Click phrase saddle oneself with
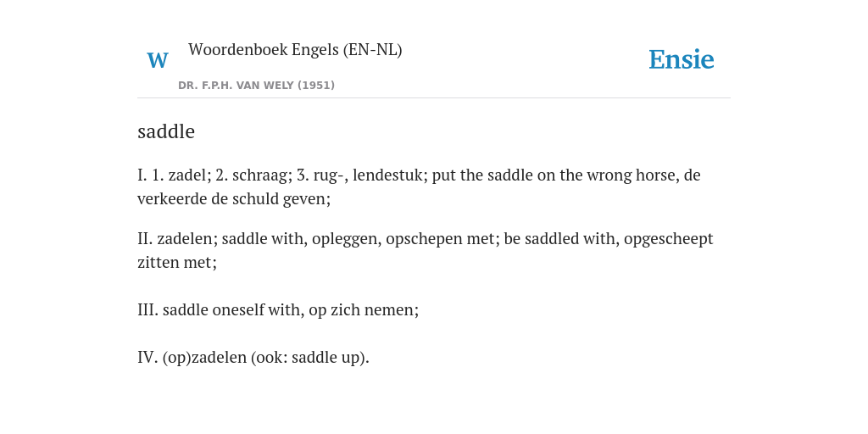Image resolution: width=868 pixels, height=434 pixels. [232, 309]
